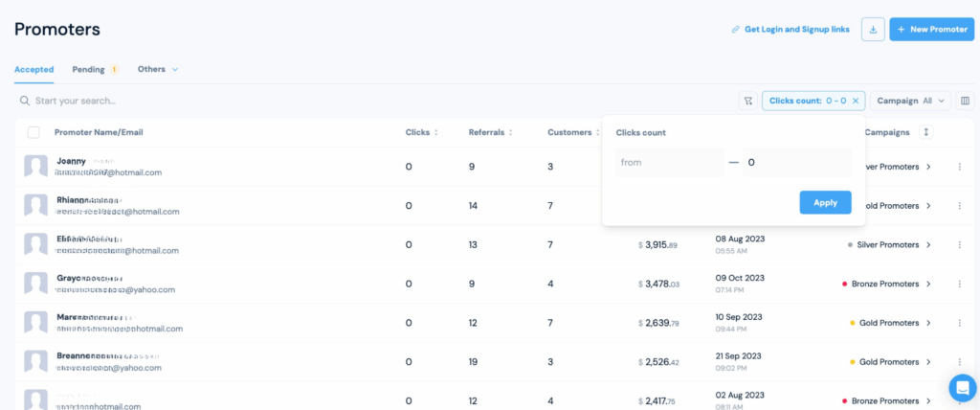The height and width of the screenshot is (410, 980).
Task: Open row menu for $2,639.79 row
Action: (x=959, y=323)
